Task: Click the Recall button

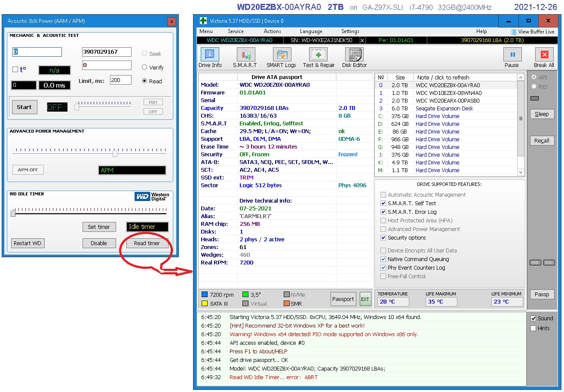Action: tap(542, 140)
